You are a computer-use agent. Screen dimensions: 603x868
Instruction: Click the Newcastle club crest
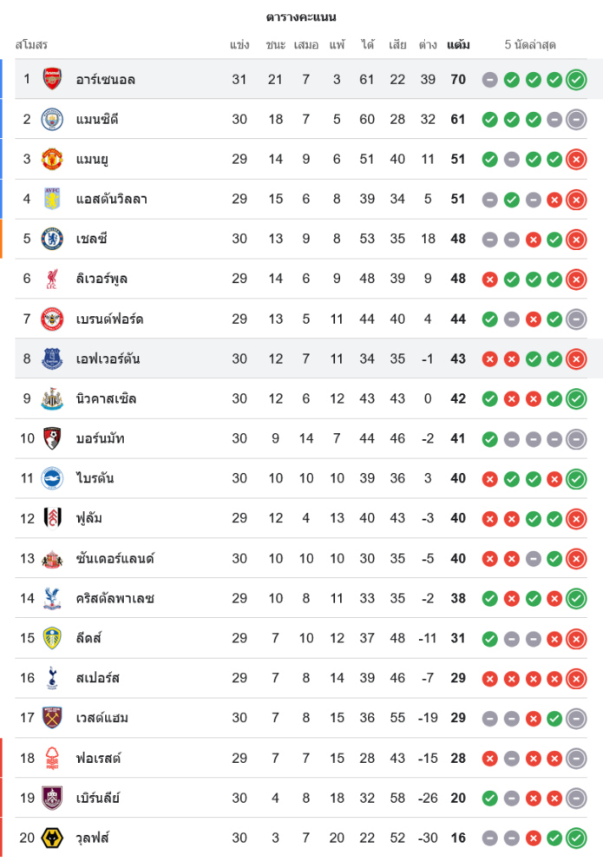53,398
